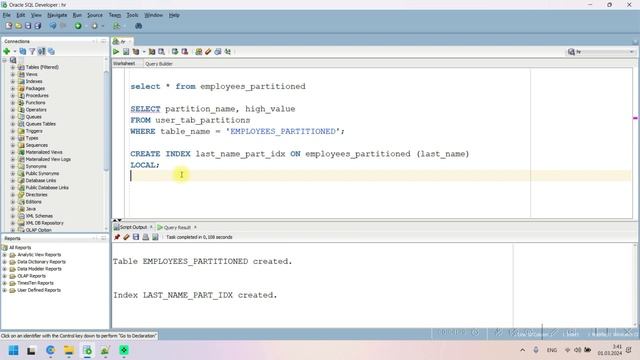Switch to the Query Result tab
The width and height of the screenshot is (640, 360).
[177, 227]
